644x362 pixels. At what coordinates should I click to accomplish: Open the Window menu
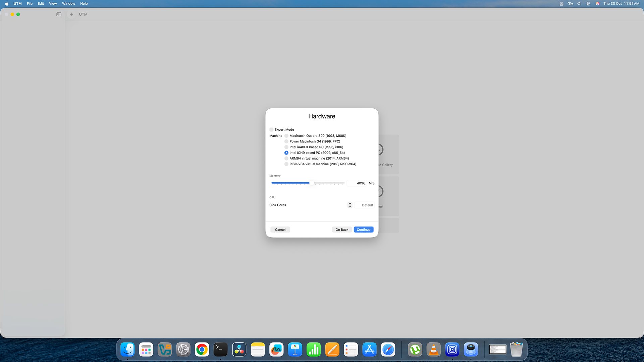pyautogui.click(x=68, y=4)
